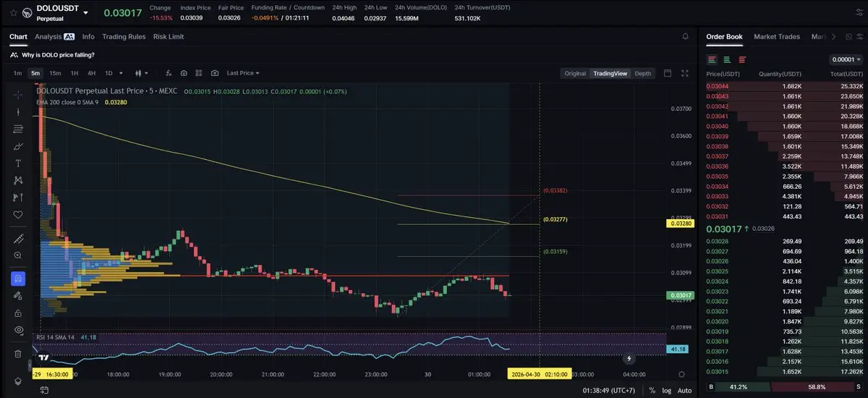This screenshot has width=868, height=398.
Task: Toggle percent scale button
Action: pos(652,390)
